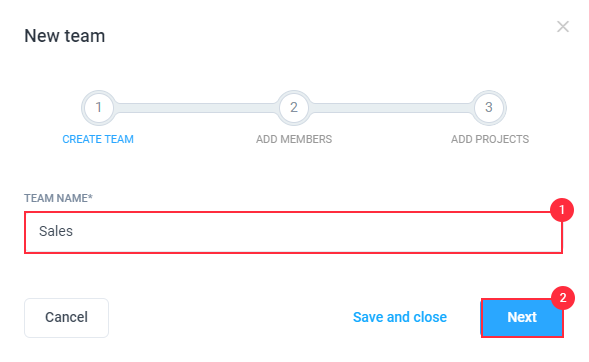Select step 1 circle in wizard
The height and width of the screenshot is (362, 589).
tap(98, 108)
